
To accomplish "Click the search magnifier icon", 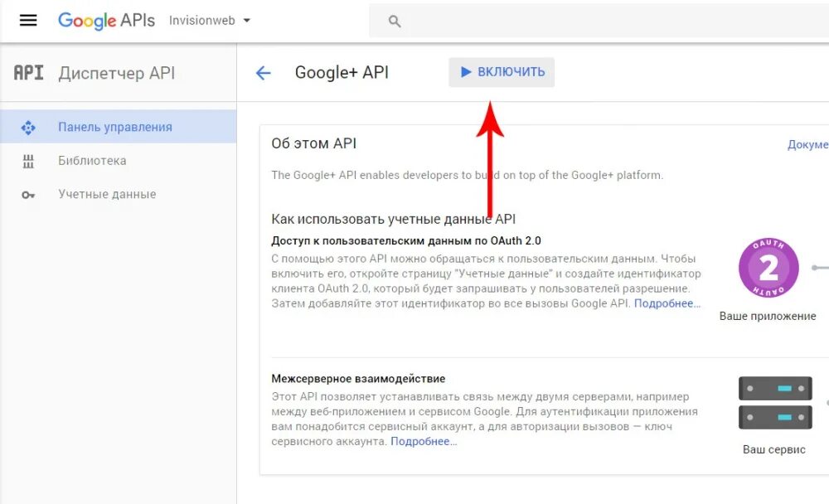I will point(395,22).
